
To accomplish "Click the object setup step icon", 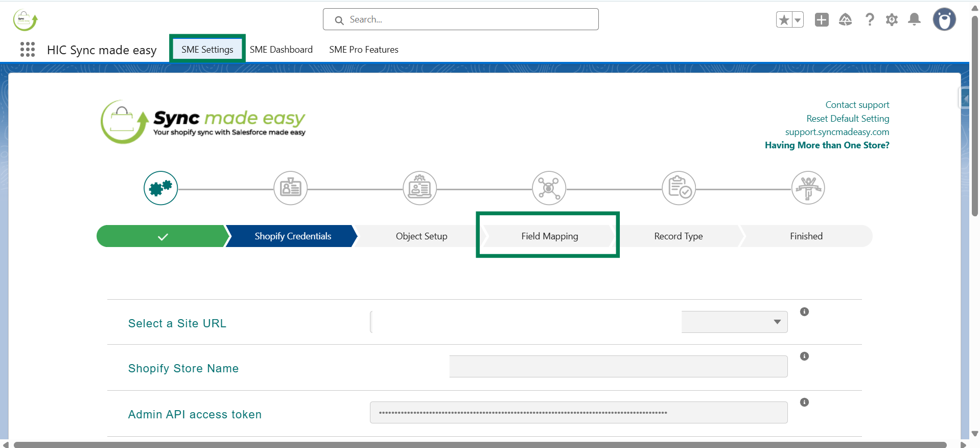I will coord(420,188).
